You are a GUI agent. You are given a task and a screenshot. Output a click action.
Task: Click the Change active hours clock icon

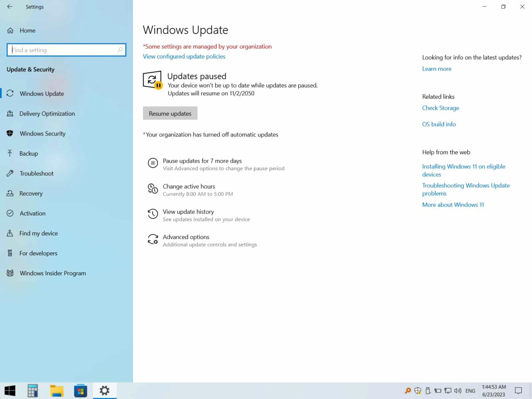[153, 189]
